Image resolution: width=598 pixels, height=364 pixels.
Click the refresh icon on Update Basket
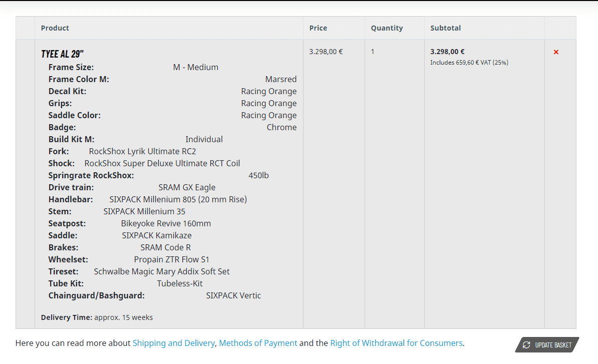pyautogui.click(x=526, y=345)
